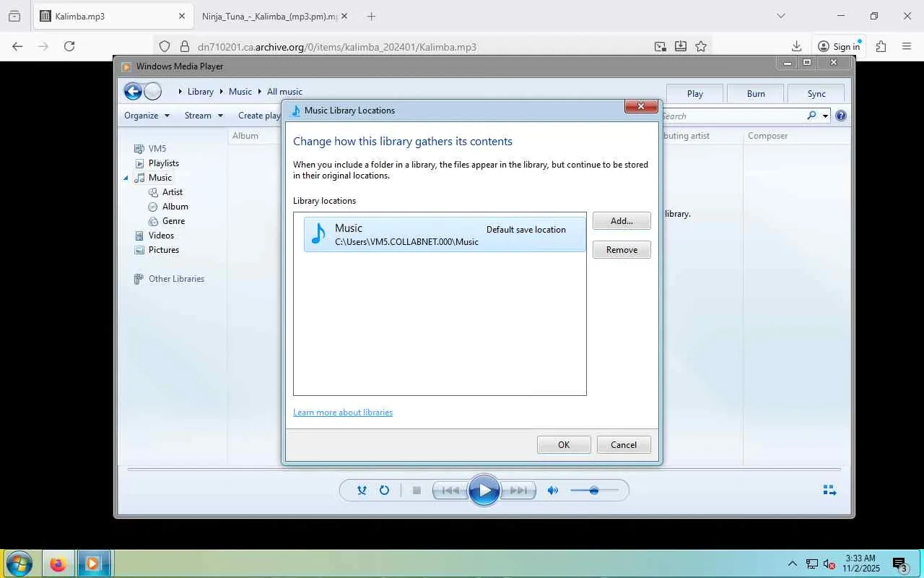Click the archive.org address bar URL
924x578 pixels.
pos(337,47)
